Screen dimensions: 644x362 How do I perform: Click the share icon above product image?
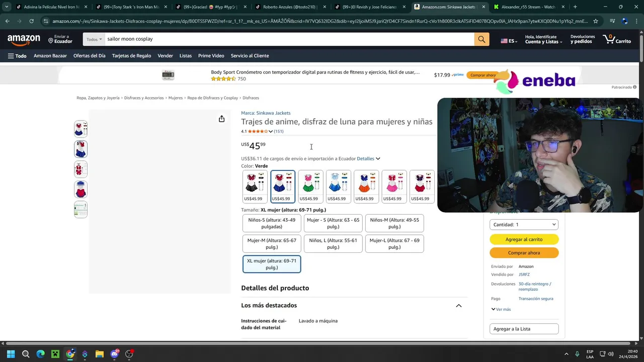221,119
